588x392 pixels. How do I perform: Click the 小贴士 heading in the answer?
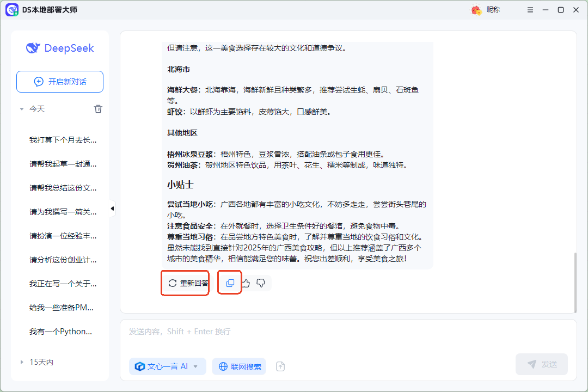tap(180, 185)
